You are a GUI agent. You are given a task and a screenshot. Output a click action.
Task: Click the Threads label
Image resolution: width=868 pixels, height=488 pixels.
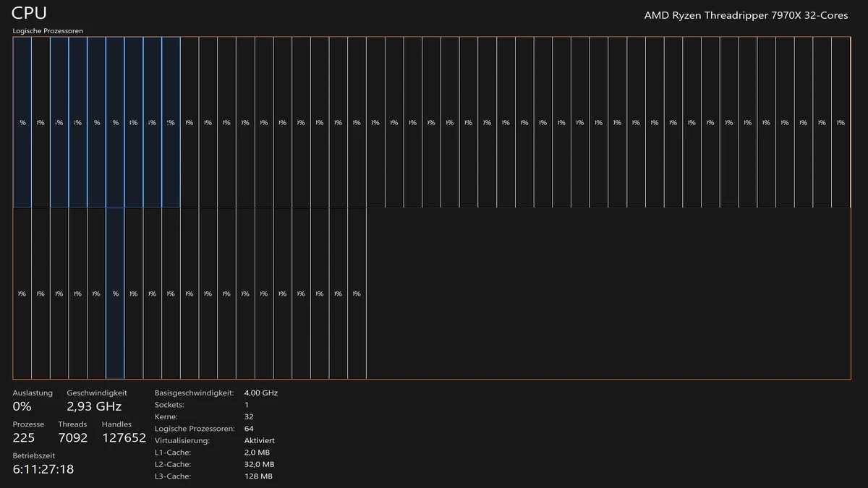(72, 424)
